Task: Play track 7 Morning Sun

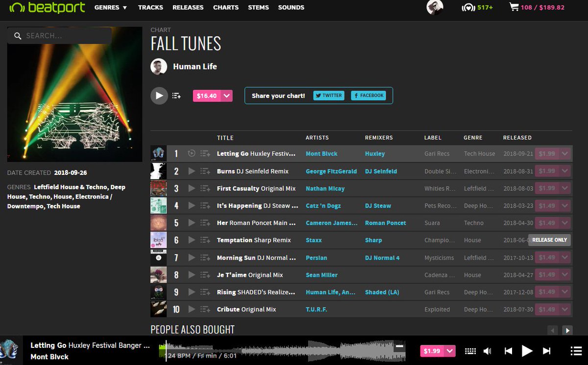Action: tap(192, 258)
